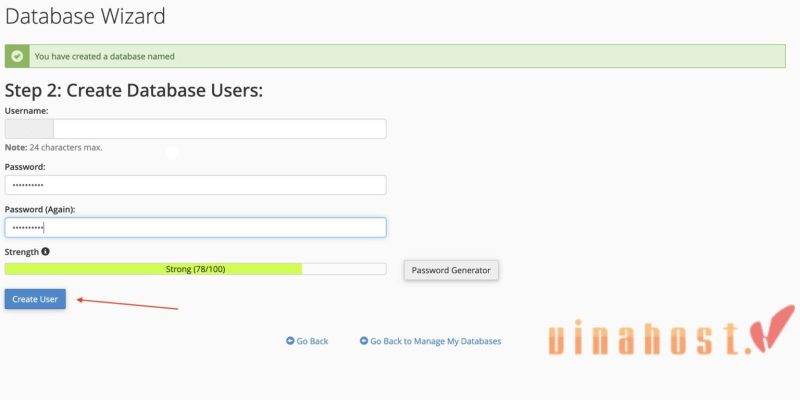The height and width of the screenshot is (400, 800).
Task: Click the arrow icon before Go Back to Manage My Databases
Action: (x=364, y=341)
